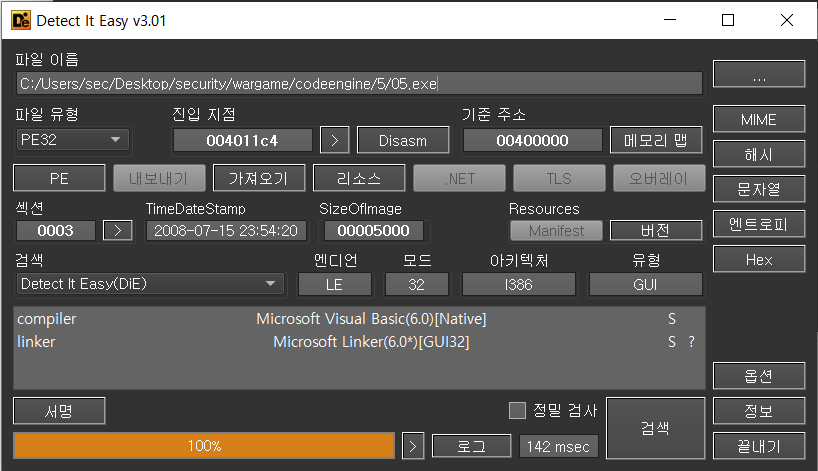The height and width of the screenshot is (471, 818).
Task: Open the 엔트로피 (entropy) button
Action: 759,224
